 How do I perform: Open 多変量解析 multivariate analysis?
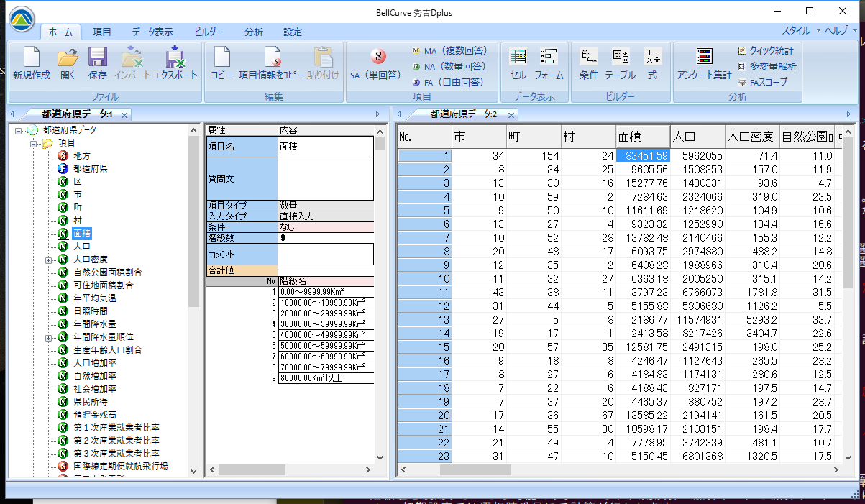766,66
